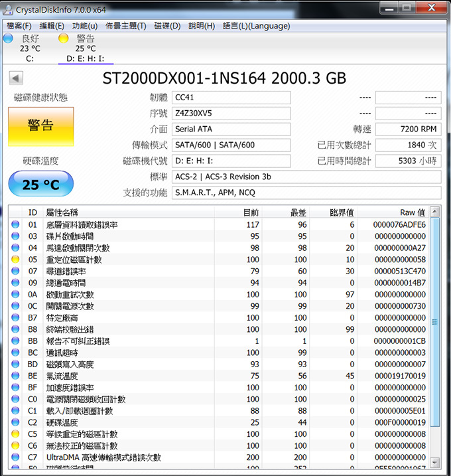Viewport: 451px width, 476px height.
Task: Click raw value 0000000001CB
Action: (x=400, y=341)
